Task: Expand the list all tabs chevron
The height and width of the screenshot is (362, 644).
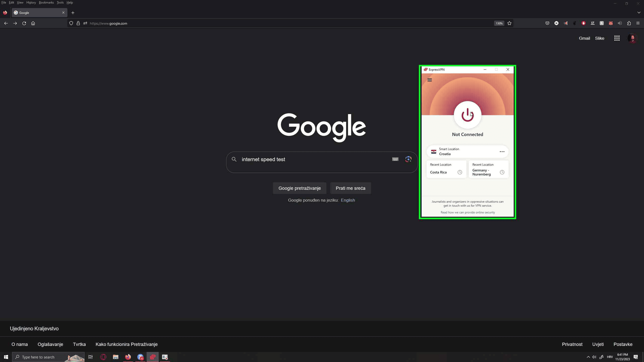Action: pyautogui.click(x=639, y=13)
